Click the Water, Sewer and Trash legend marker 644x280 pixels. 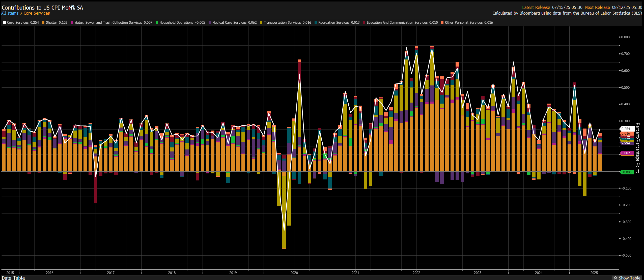click(x=72, y=23)
